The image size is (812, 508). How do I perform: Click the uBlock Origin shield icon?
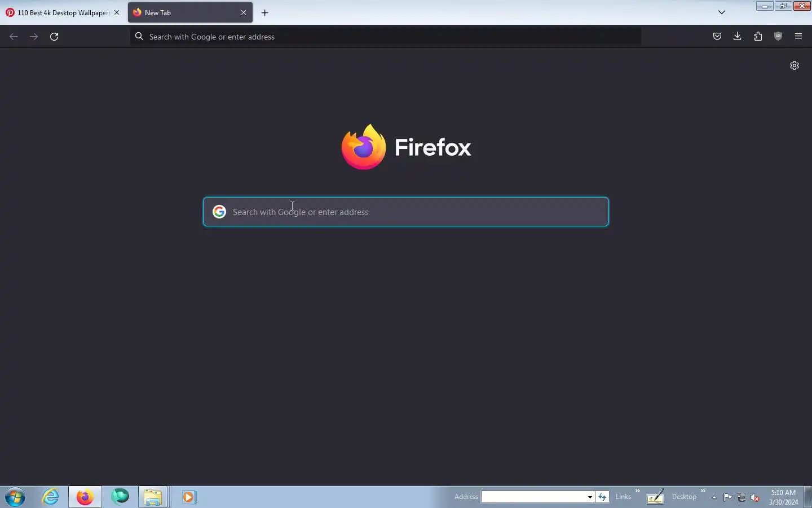pos(778,37)
